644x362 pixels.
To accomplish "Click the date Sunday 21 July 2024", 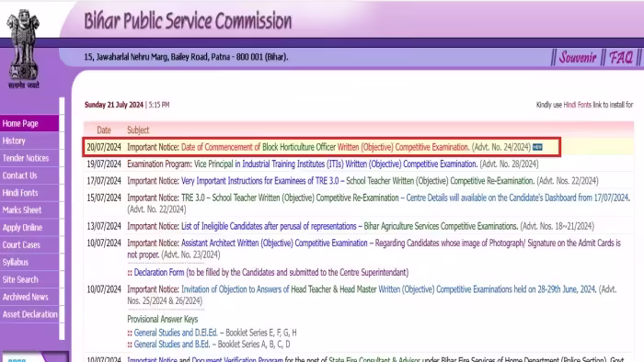I will 114,105.
